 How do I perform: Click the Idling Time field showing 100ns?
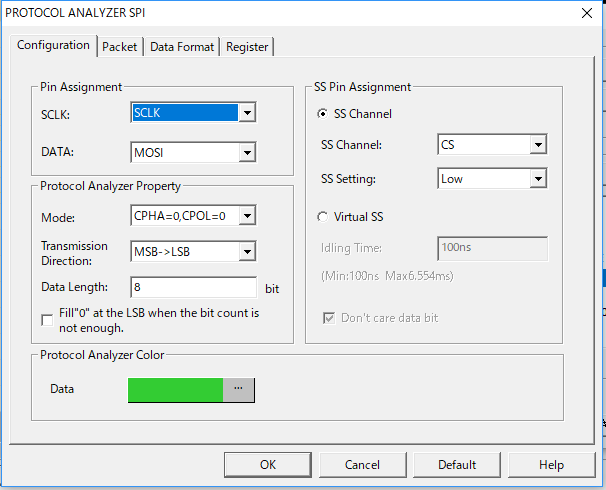[x=492, y=248]
